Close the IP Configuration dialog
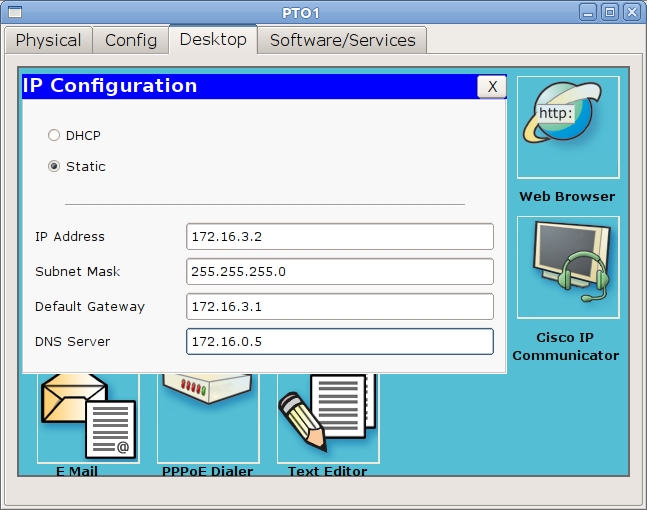The height and width of the screenshot is (510, 647). [x=491, y=87]
